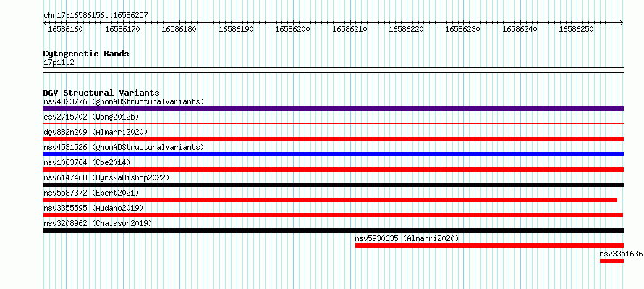
Task: Click ruler tick label 16586200
Action: coord(292,29)
